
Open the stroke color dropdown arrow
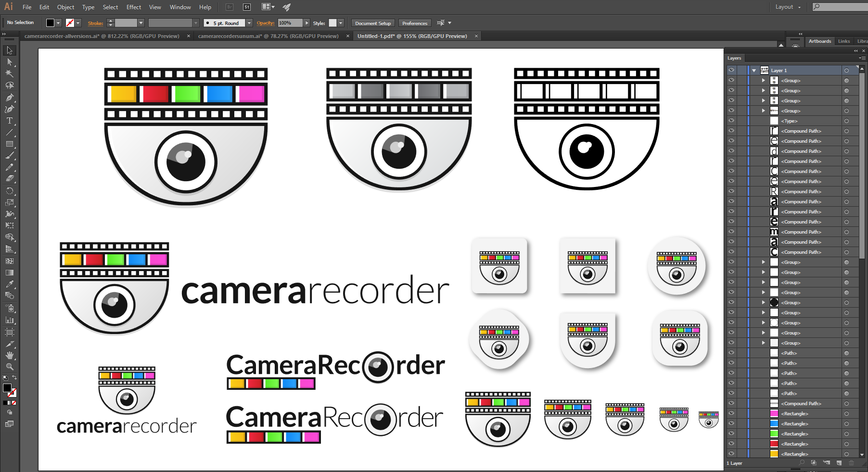pos(78,23)
